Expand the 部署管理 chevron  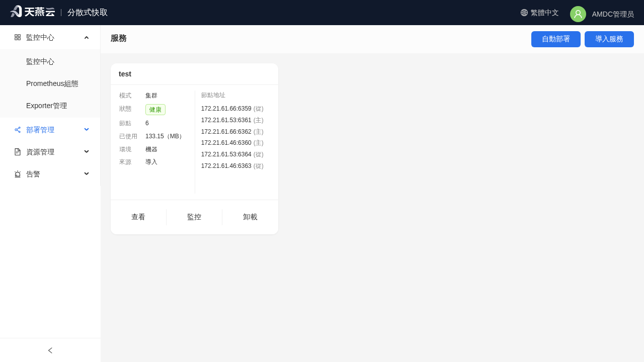[x=87, y=129]
